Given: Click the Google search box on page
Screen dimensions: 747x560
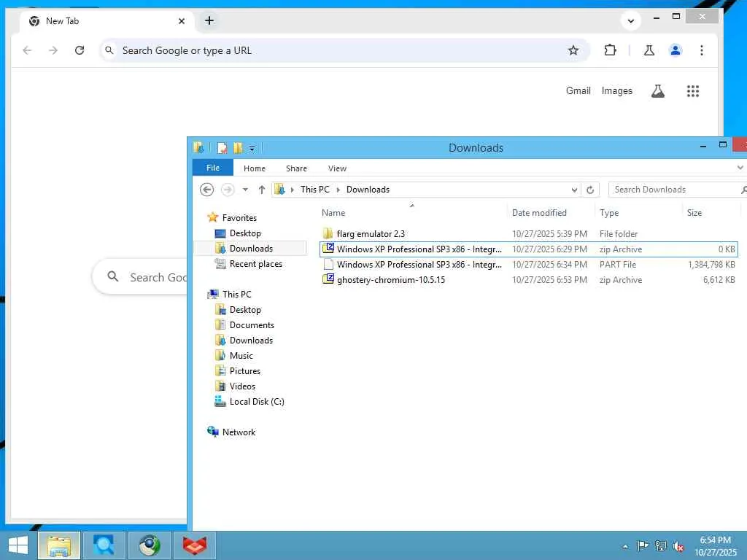Looking at the screenshot, I should (x=141, y=276).
